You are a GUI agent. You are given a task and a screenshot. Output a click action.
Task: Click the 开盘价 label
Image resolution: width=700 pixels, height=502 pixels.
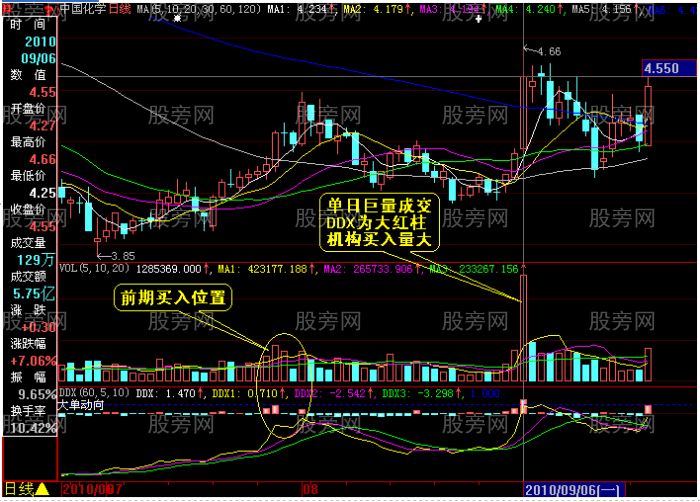(28, 109)
